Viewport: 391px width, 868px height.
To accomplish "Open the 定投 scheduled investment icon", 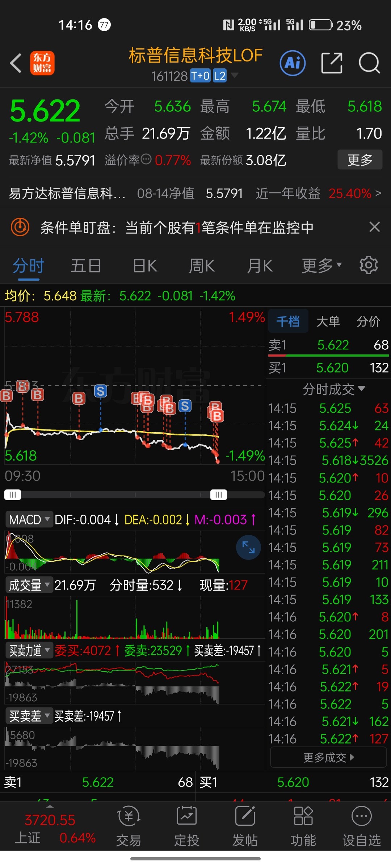I will pyautogui.click(x=187, y=826).
